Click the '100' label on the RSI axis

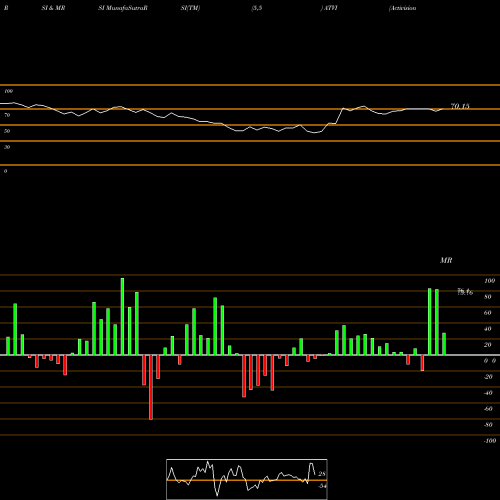(x=8, y=91)
